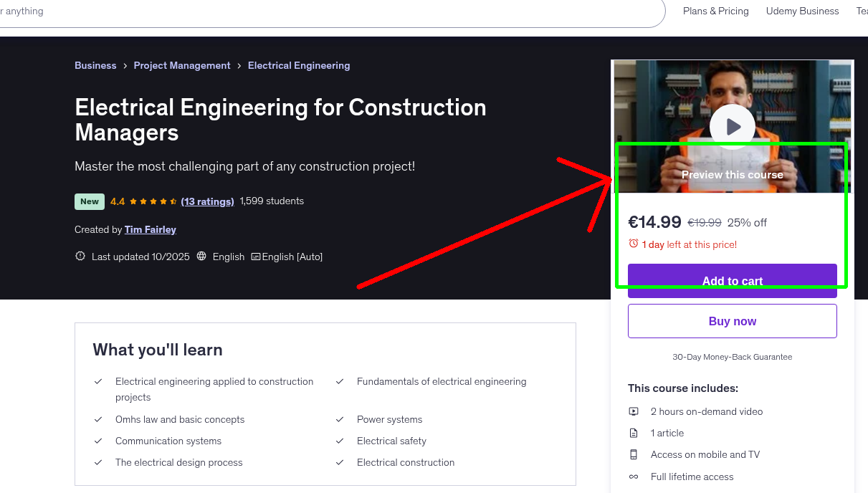Click the globe icon beside English
Screen dimensions: 868x493
pos(203,256)
